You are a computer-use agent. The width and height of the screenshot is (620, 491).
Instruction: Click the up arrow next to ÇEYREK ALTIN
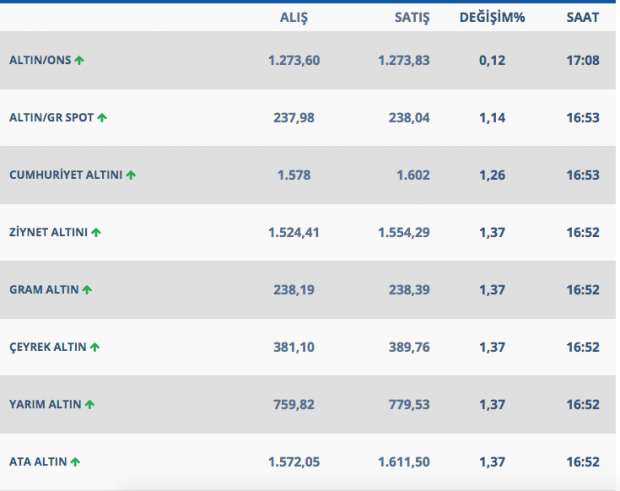[x=95, y=347]
